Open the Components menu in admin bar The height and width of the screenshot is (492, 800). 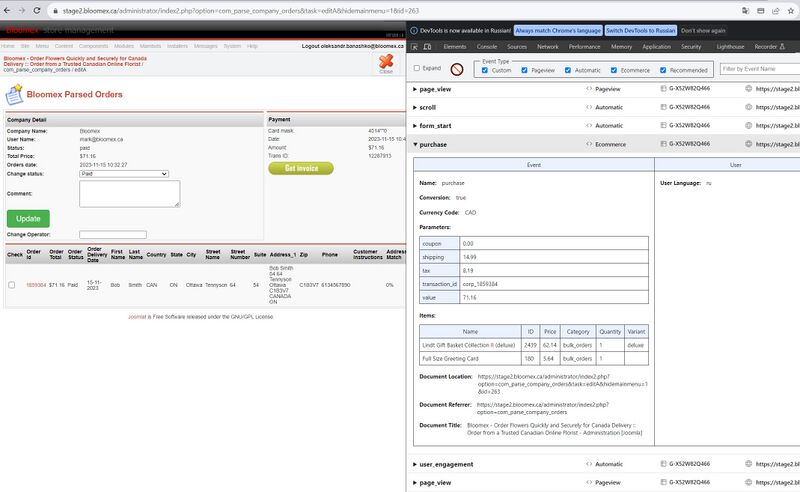(x=93, y=46)
